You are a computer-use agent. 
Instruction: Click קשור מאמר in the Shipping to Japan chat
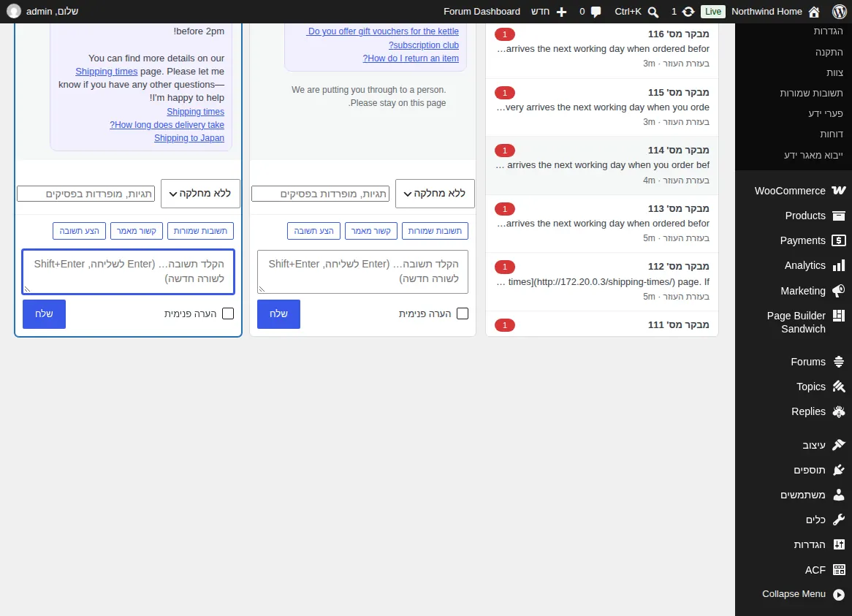[x=137, y=231]
